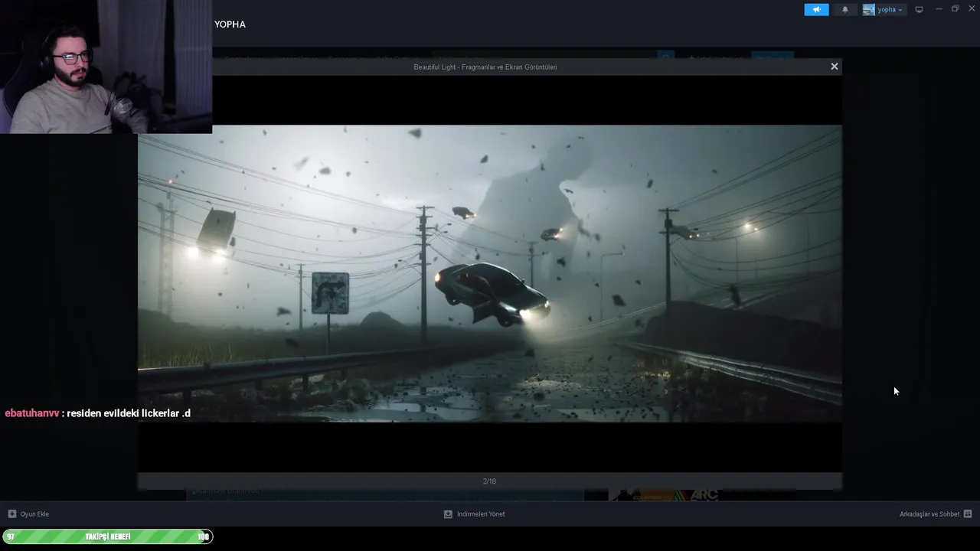Viewport: 980px width, 551px height.
Task: Click the friends chat icon
Action: pyautogui.click(x=968, y=514)
